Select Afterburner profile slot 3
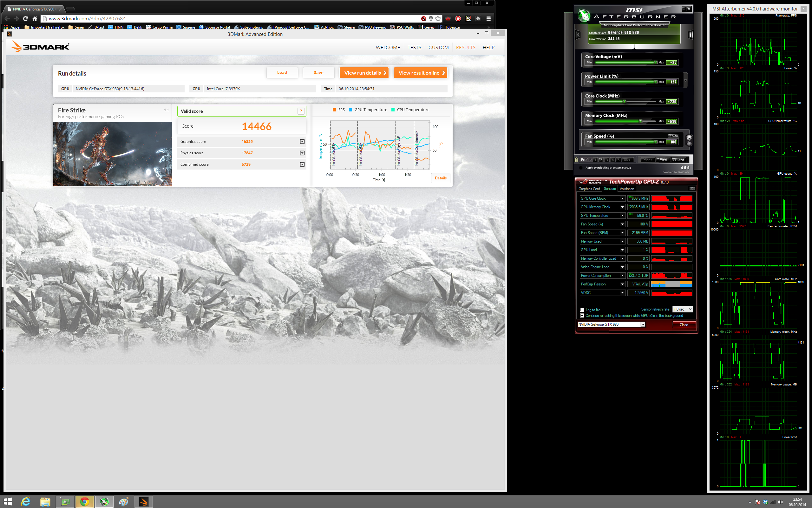This screenshot has width=812, height=508. point(607,160)
